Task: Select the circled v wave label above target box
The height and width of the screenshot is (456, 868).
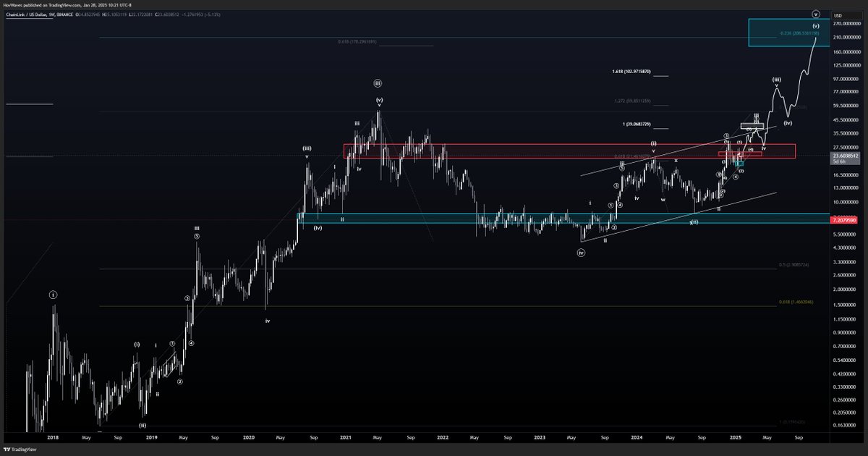Action: tap(816, 14)
